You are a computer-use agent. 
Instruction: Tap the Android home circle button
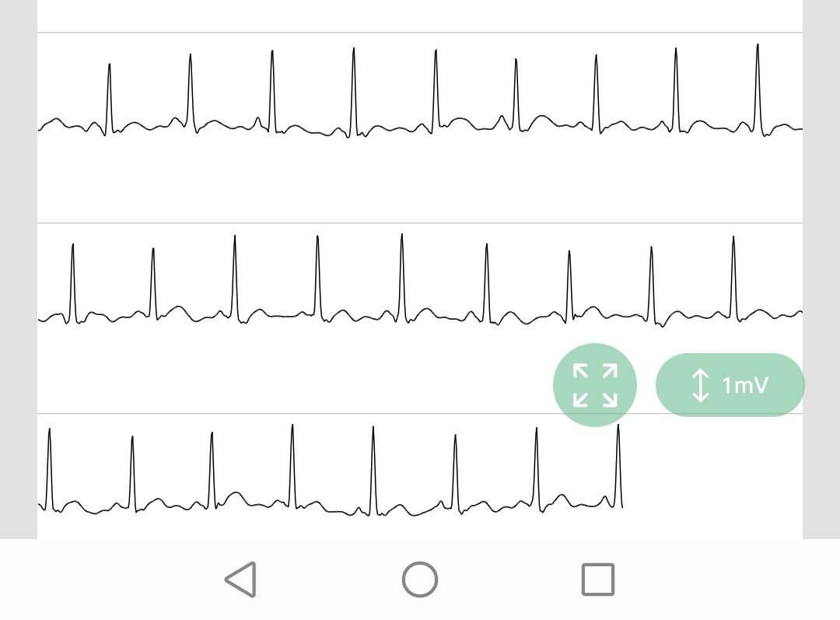420,580
